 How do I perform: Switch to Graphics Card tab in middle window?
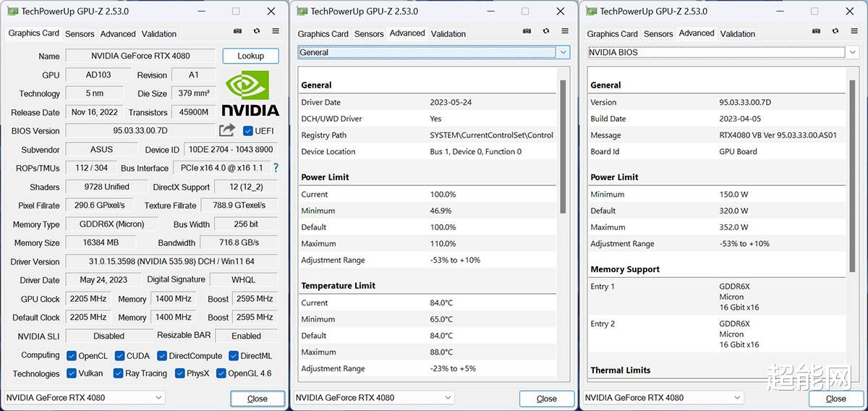pos(323,34)
